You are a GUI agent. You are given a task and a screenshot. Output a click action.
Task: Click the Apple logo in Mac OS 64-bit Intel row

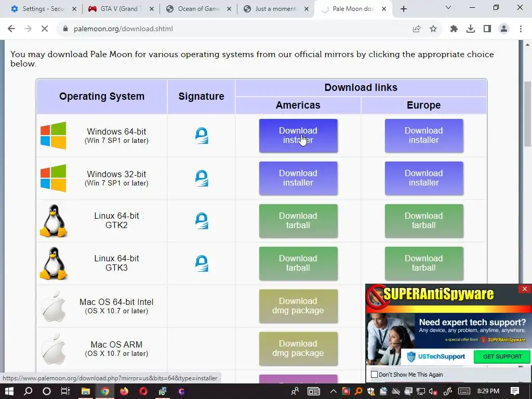pyautogui.click(x=54, y=306)
